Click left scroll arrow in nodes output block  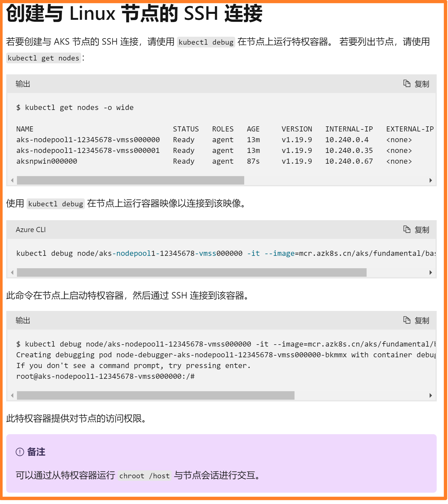coord(12,180)
